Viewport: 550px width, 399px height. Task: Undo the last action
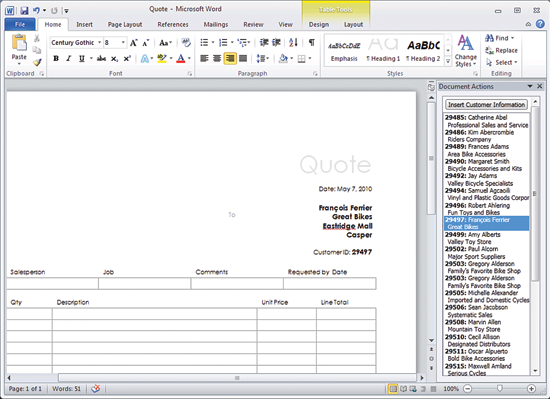[36, 10]
